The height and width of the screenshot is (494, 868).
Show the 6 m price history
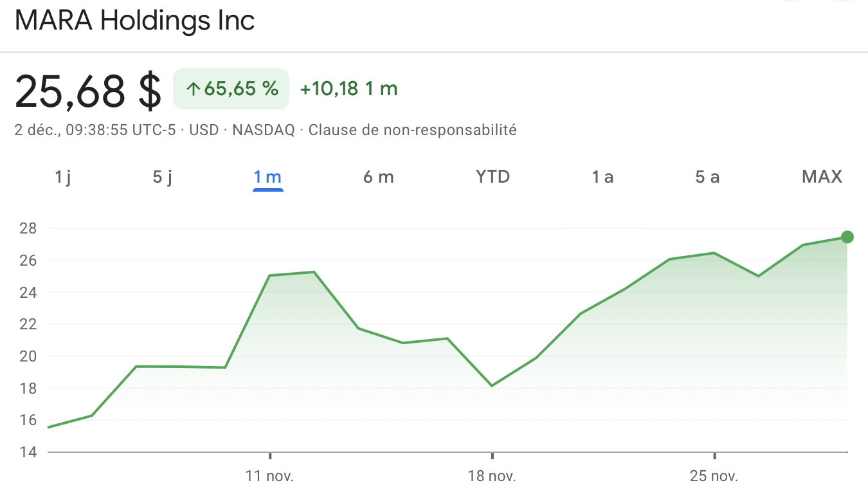point(378,177)
